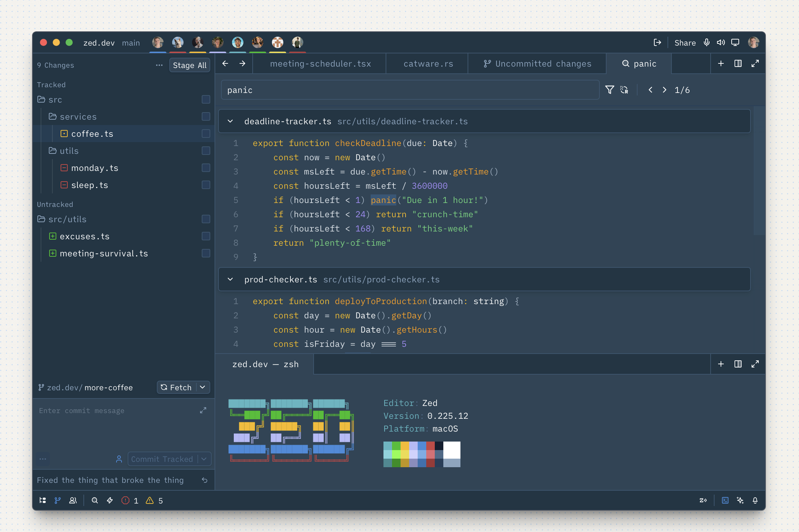Screen dimensions: 799x532
Task: Go to previous search match
Action: (x=650, y=90)
